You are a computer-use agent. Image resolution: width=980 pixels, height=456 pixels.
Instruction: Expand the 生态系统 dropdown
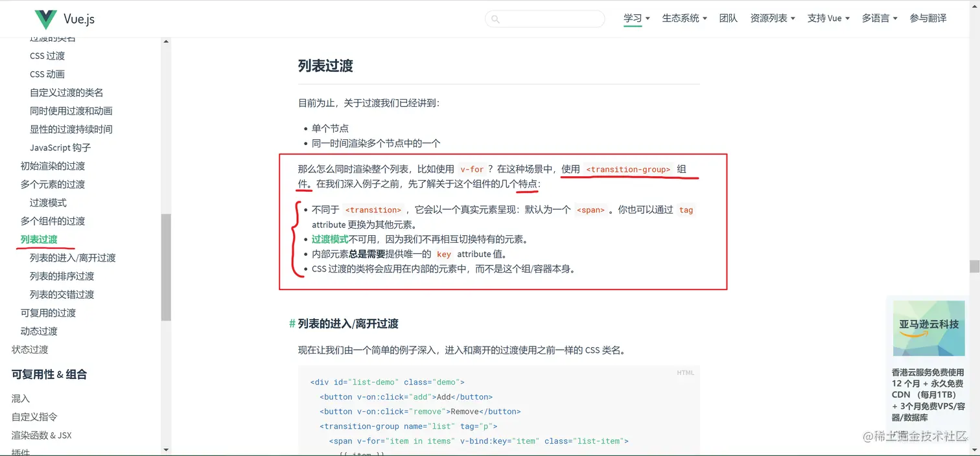[684, 18]
